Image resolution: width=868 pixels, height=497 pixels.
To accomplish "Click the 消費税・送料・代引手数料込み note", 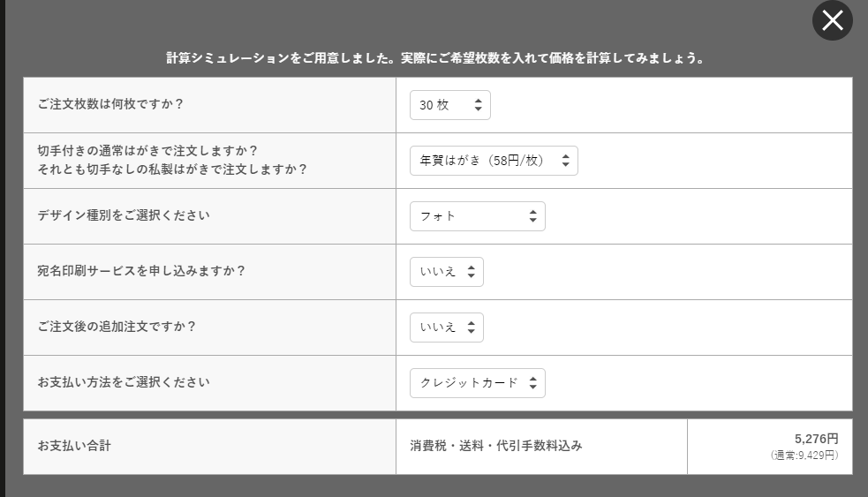I will [x=495, y=446].
